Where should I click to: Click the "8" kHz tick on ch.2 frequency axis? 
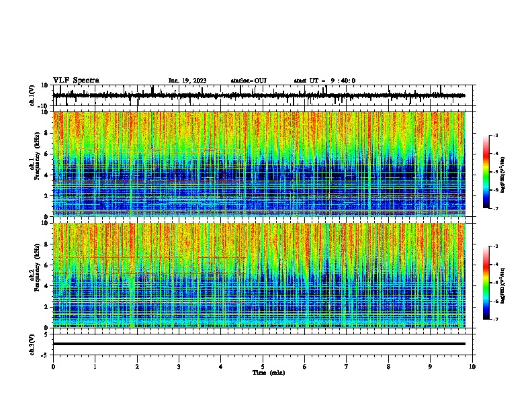(46, 244)
